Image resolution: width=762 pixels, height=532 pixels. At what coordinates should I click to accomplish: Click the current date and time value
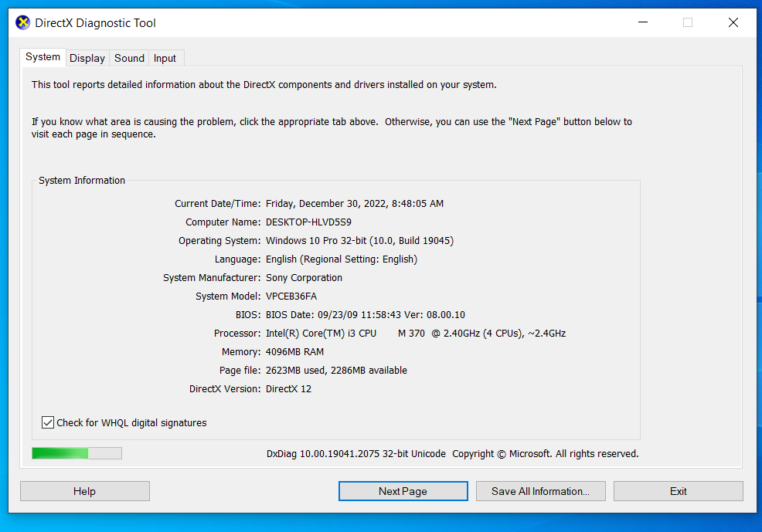(x=355, y=204)
